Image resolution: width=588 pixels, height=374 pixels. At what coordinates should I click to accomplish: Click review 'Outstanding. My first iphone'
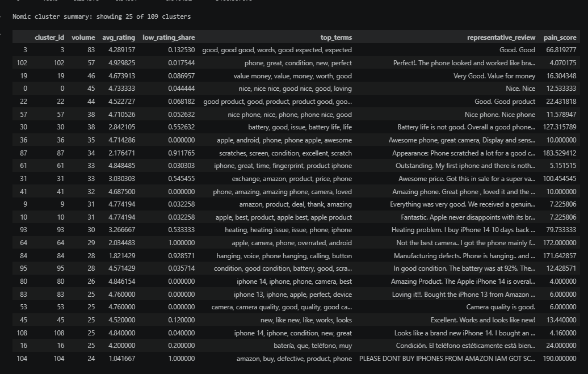pos(465,166)
